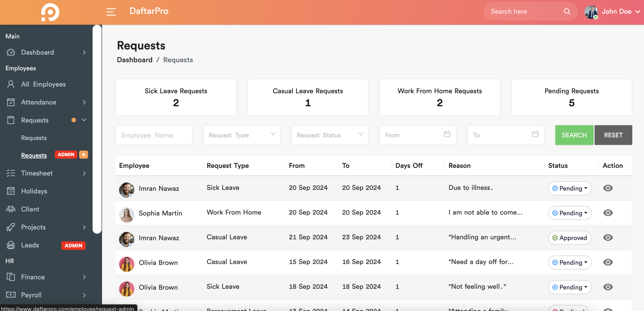Click the Leads sidebar icon
644x311 pixels.
click(x=11, y=245)
